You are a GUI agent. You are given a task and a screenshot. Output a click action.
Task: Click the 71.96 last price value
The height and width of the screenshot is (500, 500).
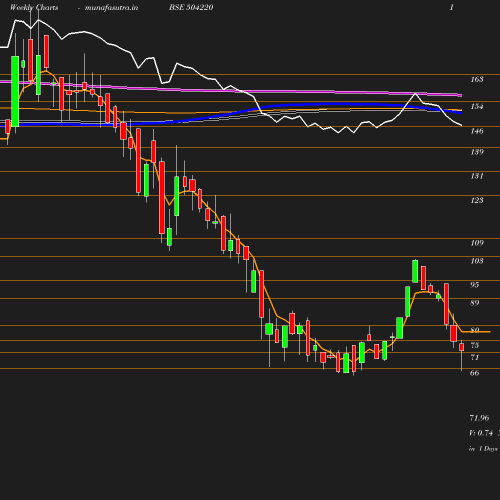tap(479, 418)
